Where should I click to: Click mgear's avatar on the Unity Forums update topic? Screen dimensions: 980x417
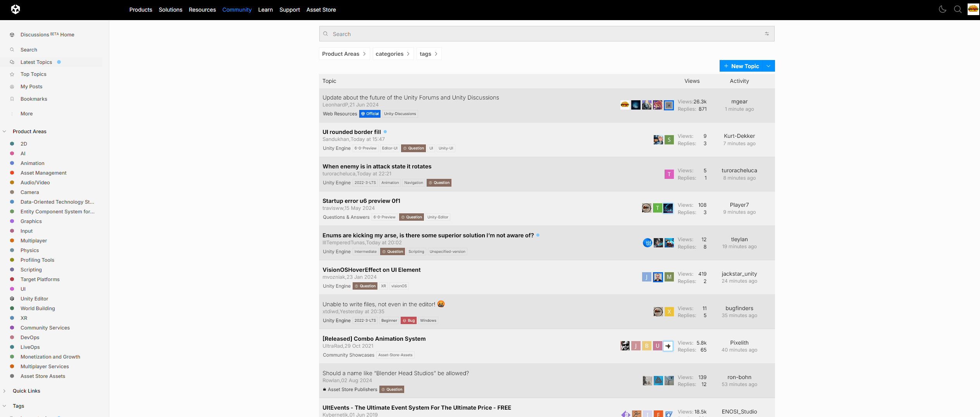click(x=625, y=105)
